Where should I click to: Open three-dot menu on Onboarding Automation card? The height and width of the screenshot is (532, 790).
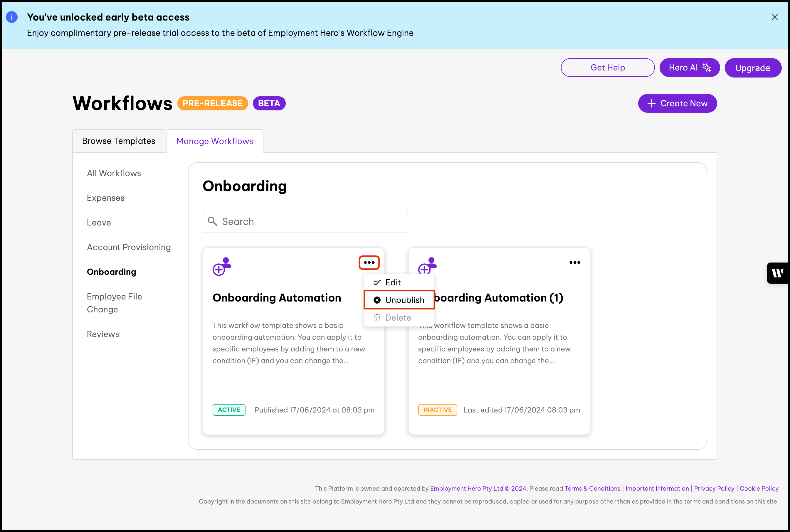point(369,262)
